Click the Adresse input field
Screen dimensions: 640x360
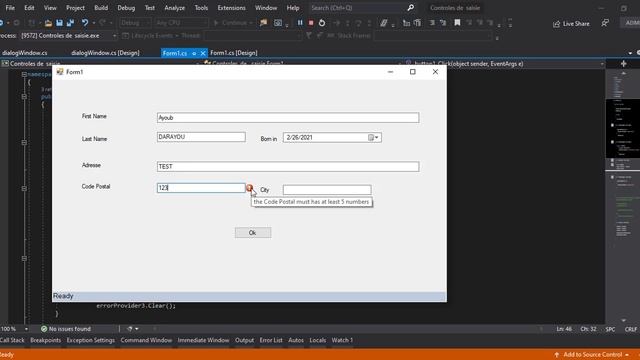coord(288,167)
